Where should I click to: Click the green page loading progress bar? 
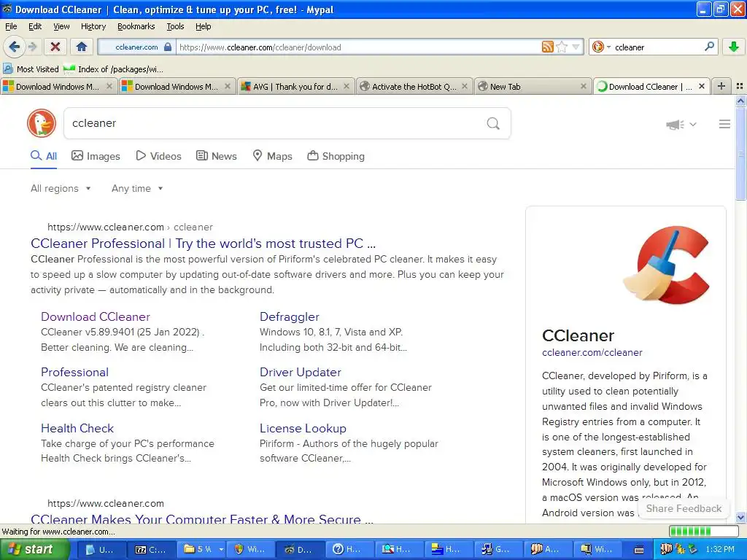703,532
